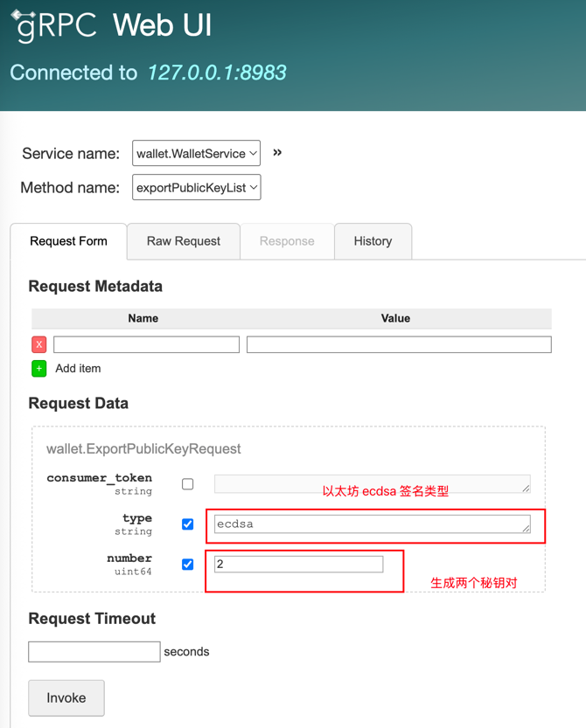The width and height of the screenshot is (586, 728).
Task: Uncheck the type field checkbox
Action: 188,524
